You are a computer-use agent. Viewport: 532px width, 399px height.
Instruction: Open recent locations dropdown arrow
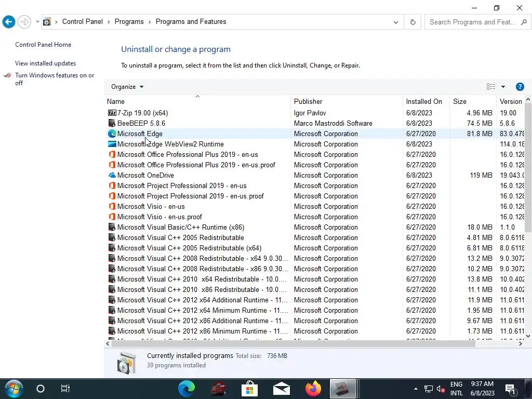37,22
